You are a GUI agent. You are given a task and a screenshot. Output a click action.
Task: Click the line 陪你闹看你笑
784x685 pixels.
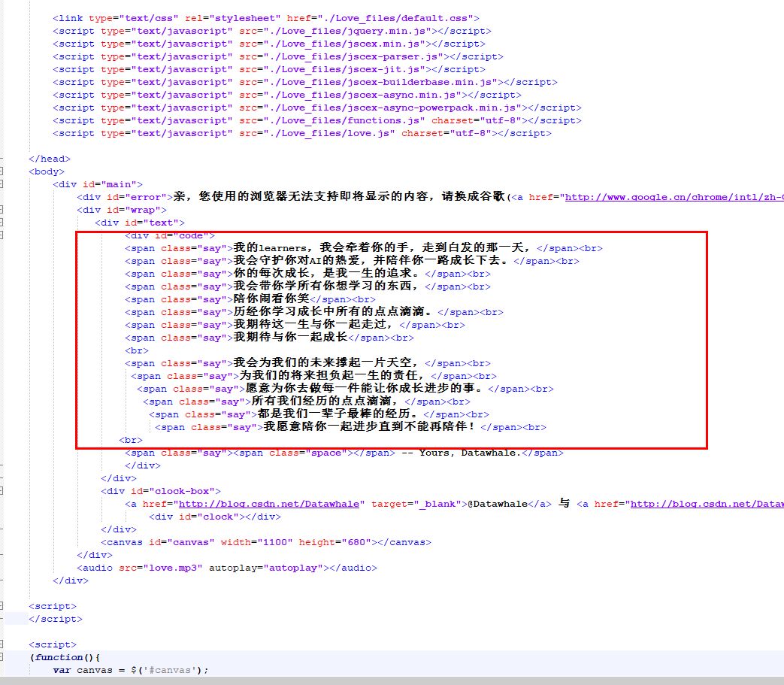pyautogui.click(x=250, y=299)
